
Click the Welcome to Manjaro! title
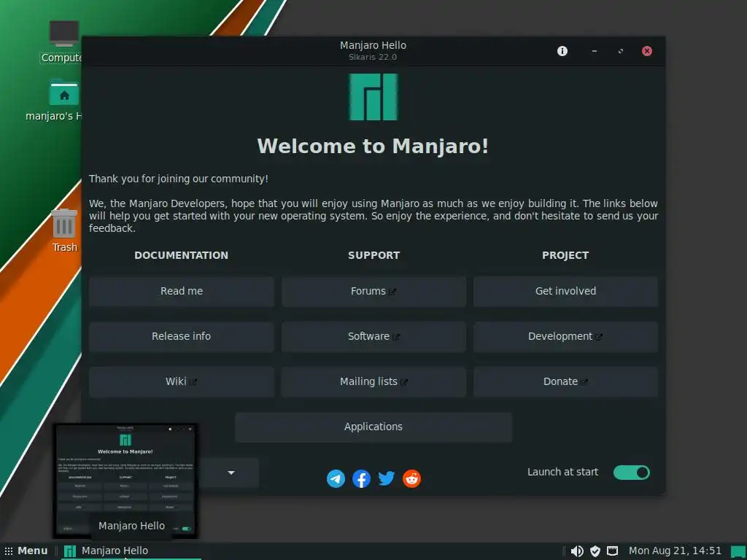point(373,146)
